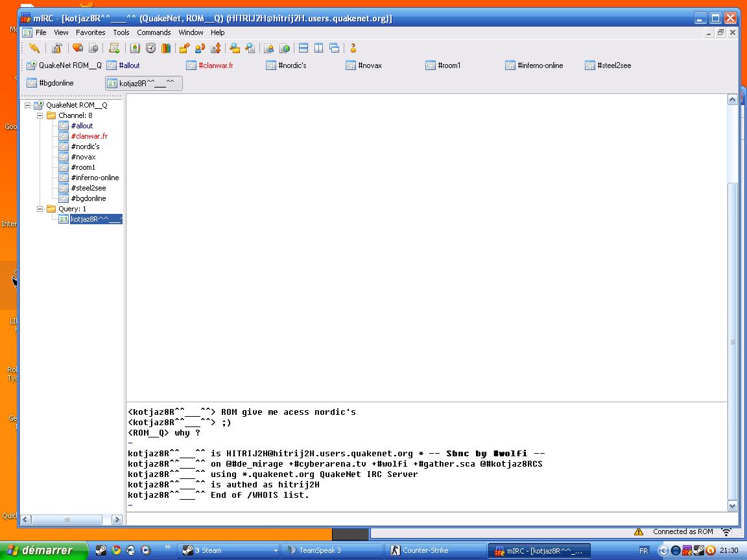Click the Tile Vertical windows icon
Screen dimensions: 747x560
point(318,48)
